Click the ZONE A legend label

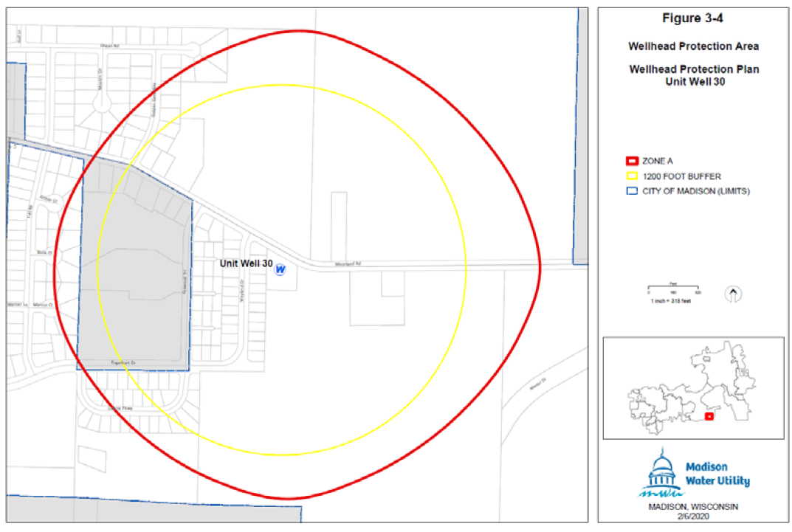(x=658, y=161)
